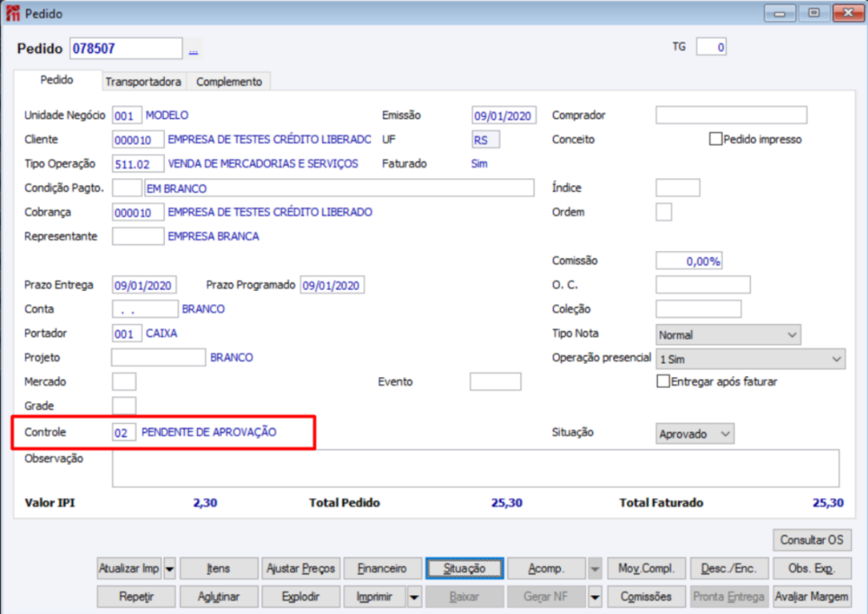The width and height of the screenshot is (868, 614).
Task: Click the Pedido number field 078507
Action: 126,49
